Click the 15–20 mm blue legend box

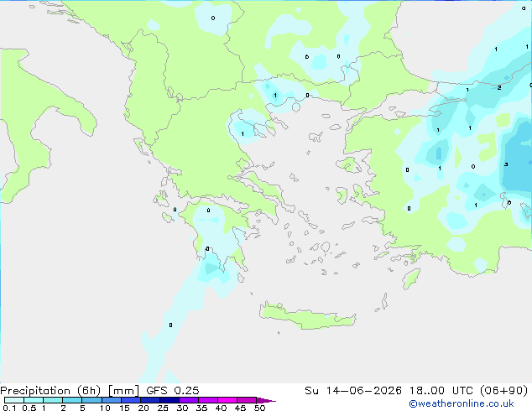[x=131, y=400]
